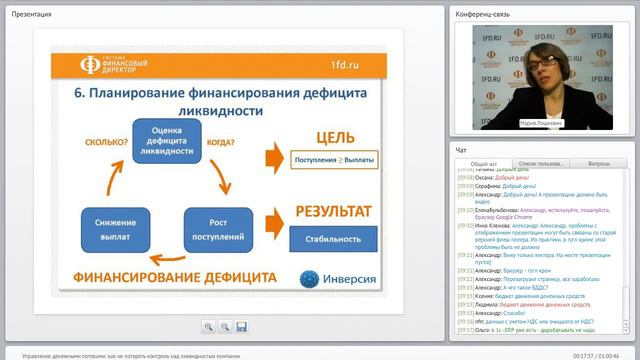Viewport: 640px width, 360px height.
Task: Click Александр's message 'Перезагрузил страницу'
Action: click(529, 279)
